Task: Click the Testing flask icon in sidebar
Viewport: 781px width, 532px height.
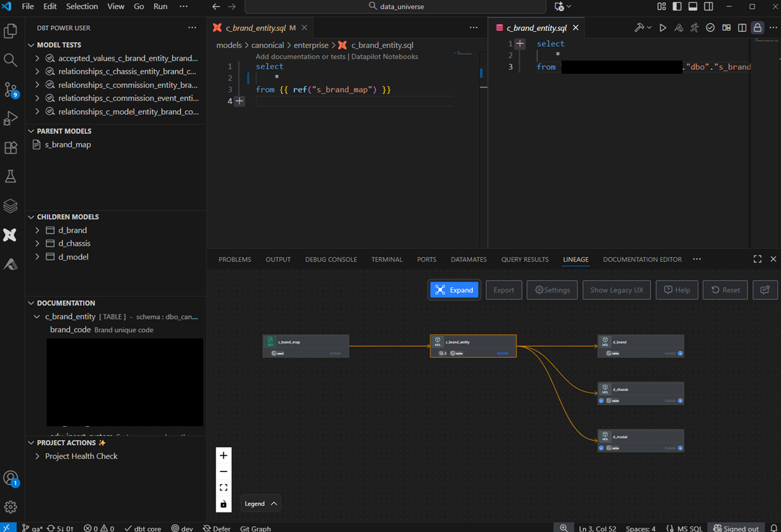Action: click(10, 176)
